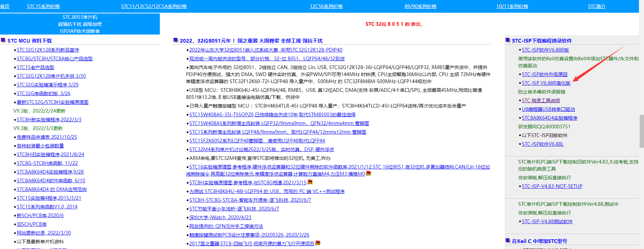The height and width of the screenshot is (249, 644).
Task: Open STC15老产品选型 link
Action: click(x=35, y=67)
